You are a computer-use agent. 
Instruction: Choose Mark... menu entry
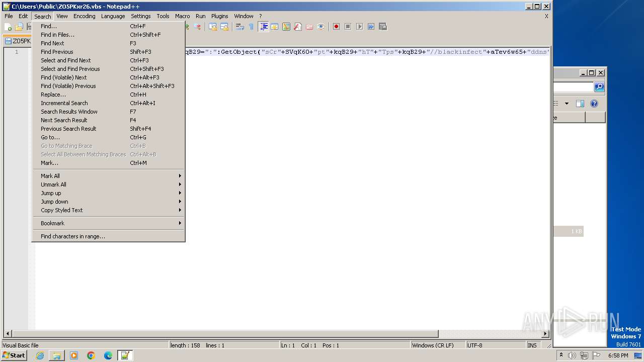pos(108,163)
